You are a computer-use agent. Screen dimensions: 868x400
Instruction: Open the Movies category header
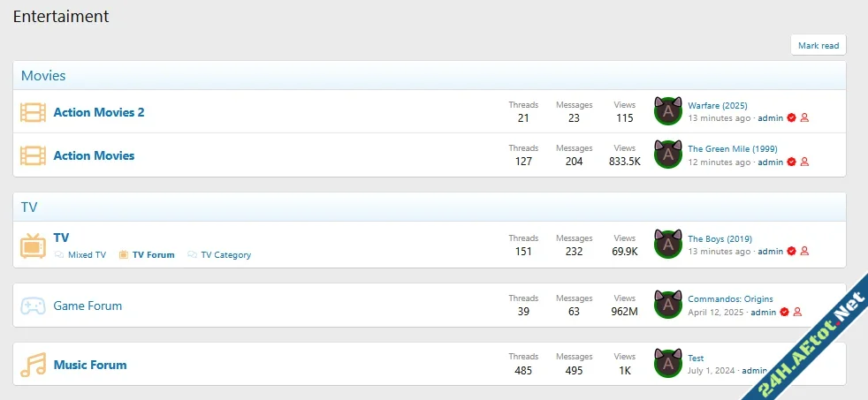click(x=43, y=76)
